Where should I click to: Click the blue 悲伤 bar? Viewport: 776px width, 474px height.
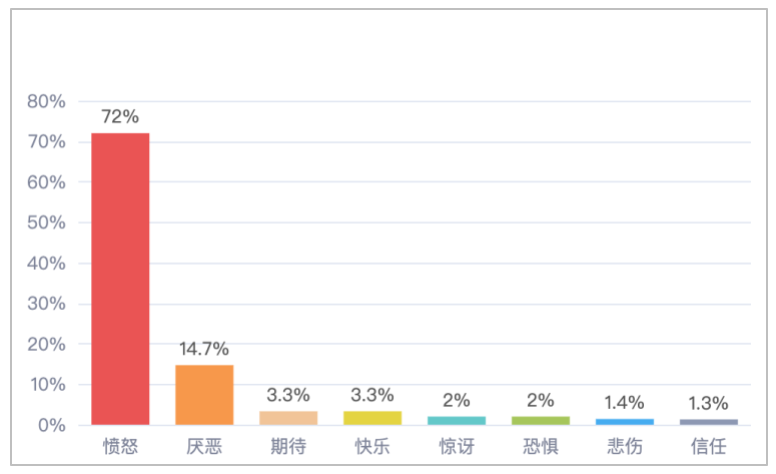[x=624, y=422]
